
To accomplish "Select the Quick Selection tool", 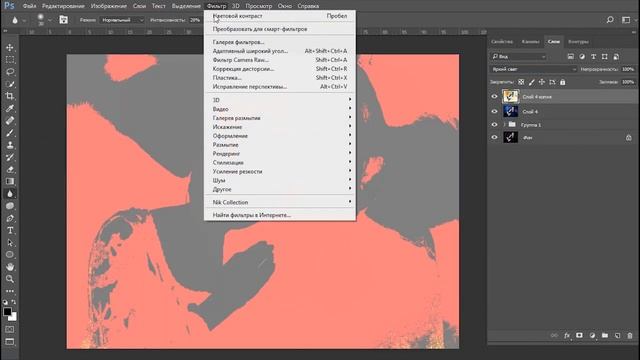I will click(x=10, y=84).
